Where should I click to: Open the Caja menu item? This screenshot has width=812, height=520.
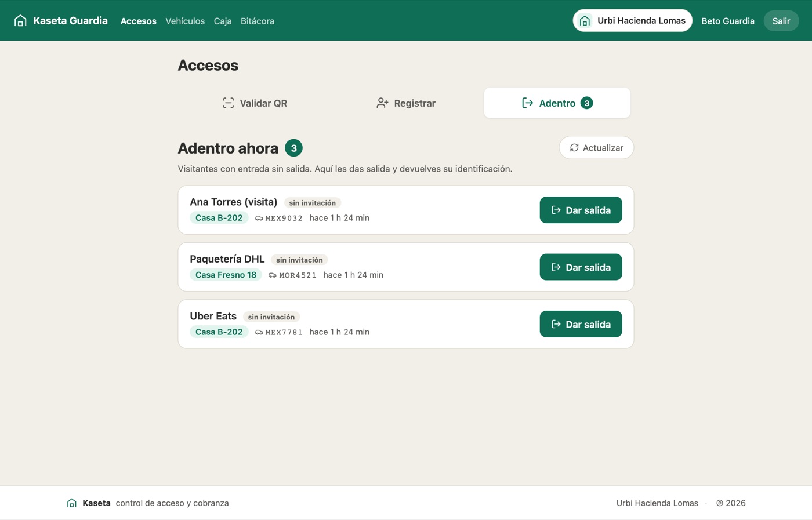[x=223, y=21]
